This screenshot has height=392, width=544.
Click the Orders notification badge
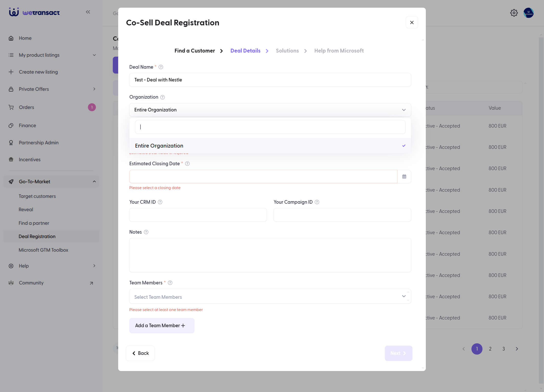(x=92, y=107)
